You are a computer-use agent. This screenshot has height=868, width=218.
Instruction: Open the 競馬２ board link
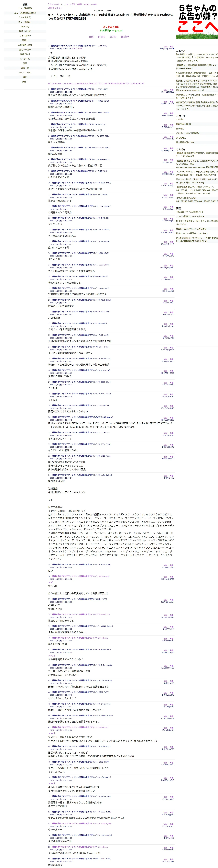point(25,41)
